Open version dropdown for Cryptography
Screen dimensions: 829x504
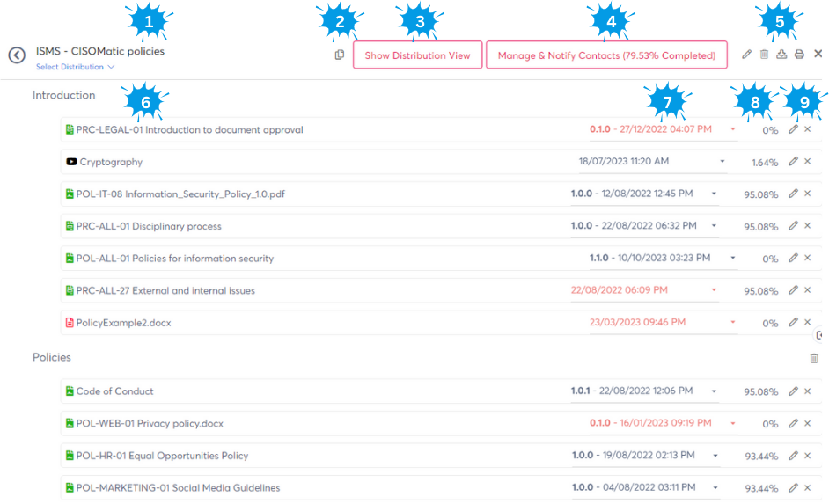(723, 162)
